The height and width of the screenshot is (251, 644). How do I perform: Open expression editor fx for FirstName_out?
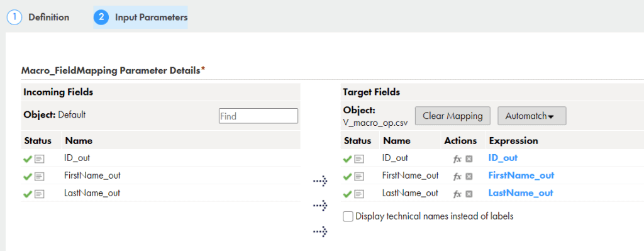(458, 177)
